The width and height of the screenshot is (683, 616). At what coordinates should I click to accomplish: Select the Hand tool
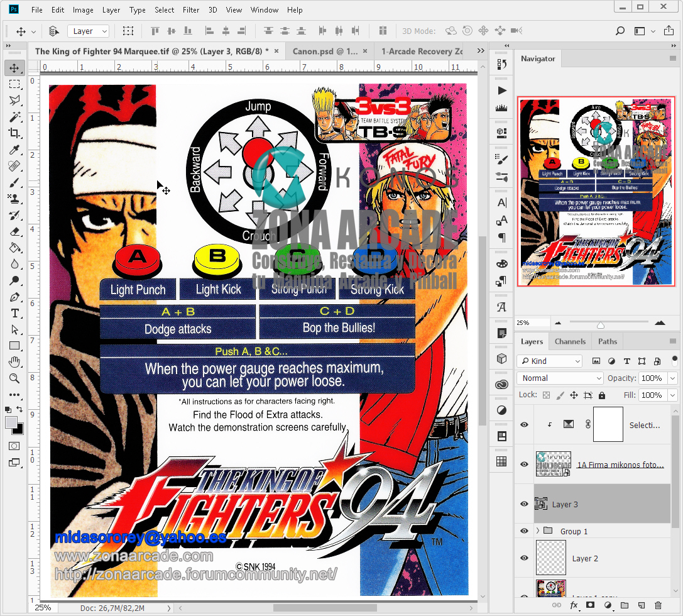pos(14,361)
